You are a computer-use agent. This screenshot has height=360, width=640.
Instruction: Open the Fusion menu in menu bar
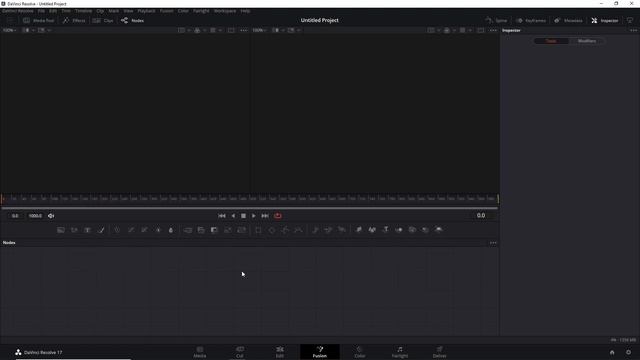tap(167, 11)
